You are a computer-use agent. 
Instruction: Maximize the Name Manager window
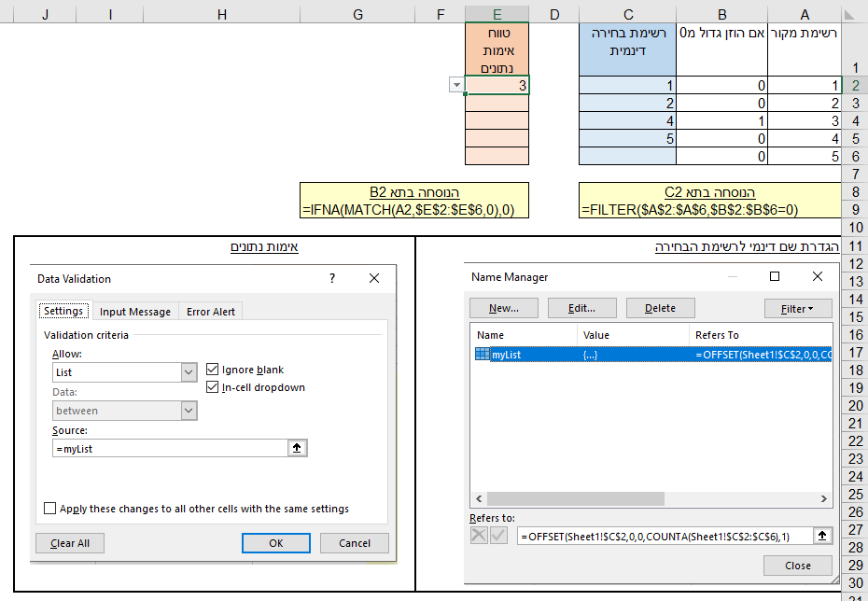coord(775,276)
